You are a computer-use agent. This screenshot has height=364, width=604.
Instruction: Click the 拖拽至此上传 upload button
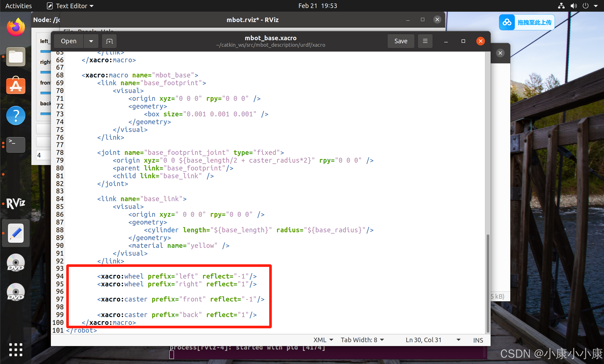click(x=527, y=22)
